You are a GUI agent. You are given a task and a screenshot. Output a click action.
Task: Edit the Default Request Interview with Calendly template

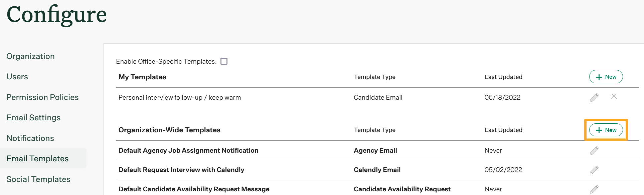(x=594, y=170)
